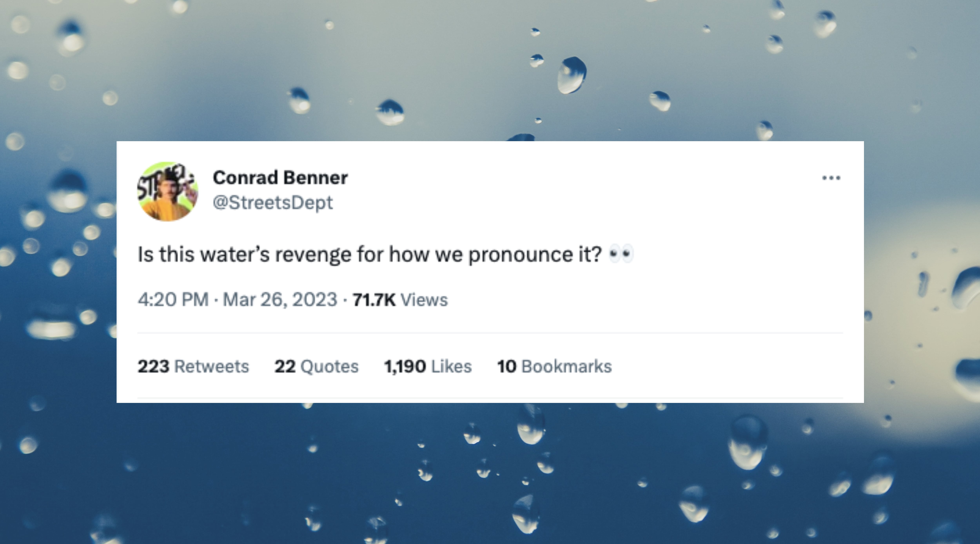Image resolution: width=980 pixels, height=544 pixels.
Task: Open the 71.7K Views analytics
Action: [x=400, y=300]
